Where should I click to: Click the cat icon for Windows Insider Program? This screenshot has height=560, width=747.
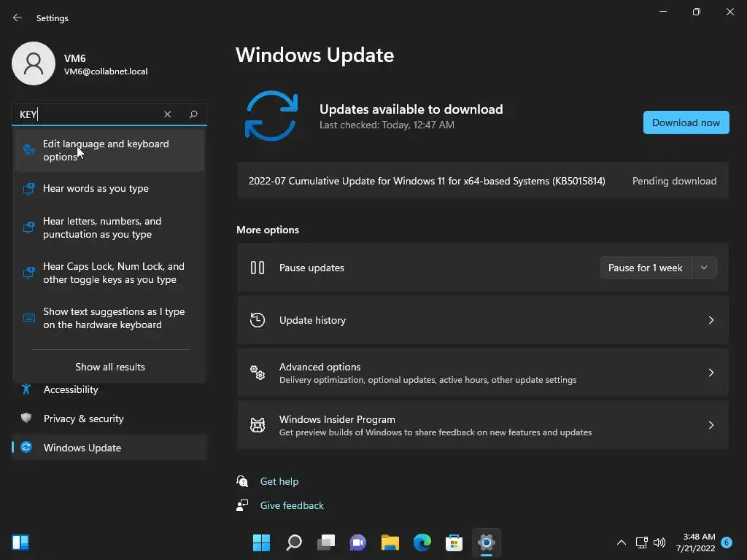coord(258,425)
